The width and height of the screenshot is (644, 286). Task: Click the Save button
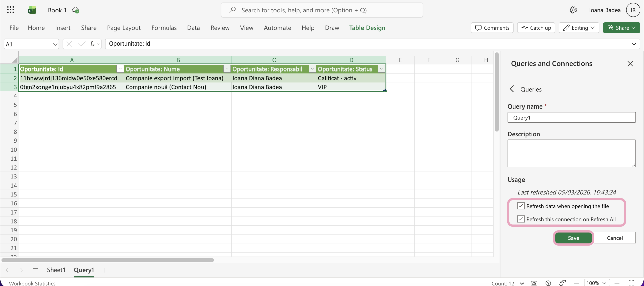573,238
